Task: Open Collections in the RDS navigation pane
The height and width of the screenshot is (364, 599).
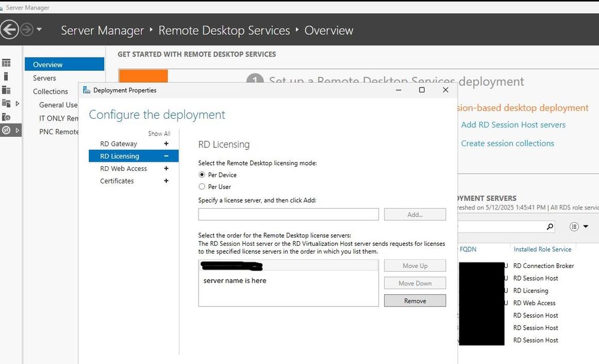Action: (x=50, y=91)
